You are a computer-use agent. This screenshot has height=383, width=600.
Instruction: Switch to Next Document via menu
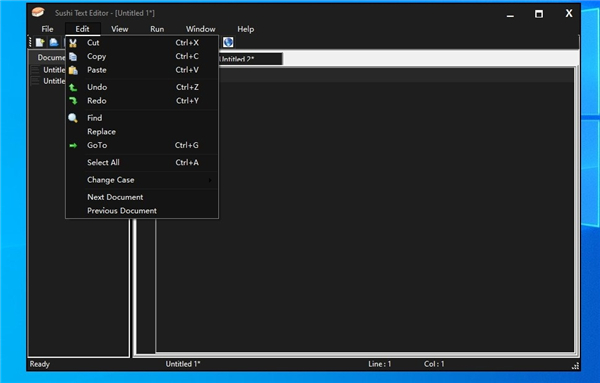[x=142, y=197]
